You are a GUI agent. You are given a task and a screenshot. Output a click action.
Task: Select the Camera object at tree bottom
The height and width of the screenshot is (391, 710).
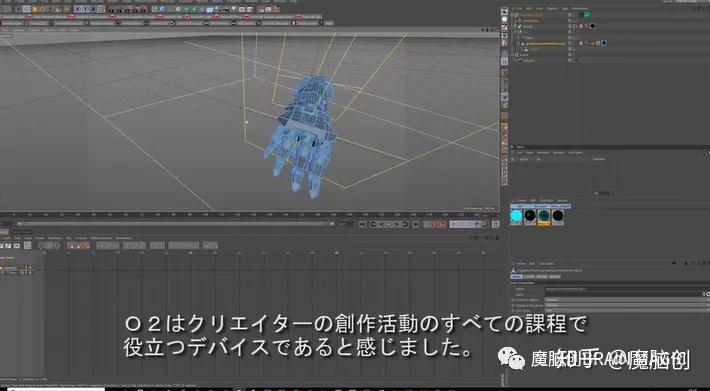[x=529, y=60]
